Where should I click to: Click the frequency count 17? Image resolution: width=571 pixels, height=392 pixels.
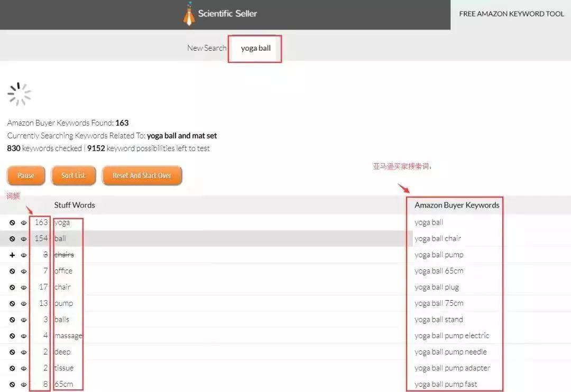[43, 287]
